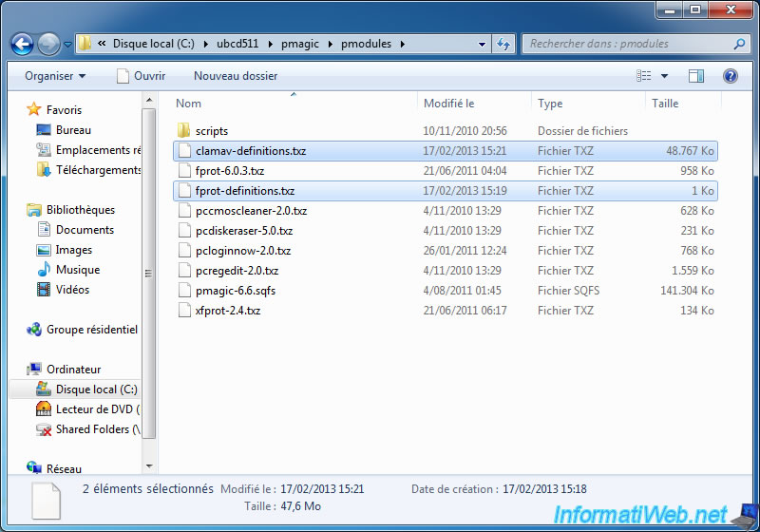This screenshot has height=532, width=760.
Task: Click the folder icon in address bar
Action: pyautogui.click(x=85, y=43)
